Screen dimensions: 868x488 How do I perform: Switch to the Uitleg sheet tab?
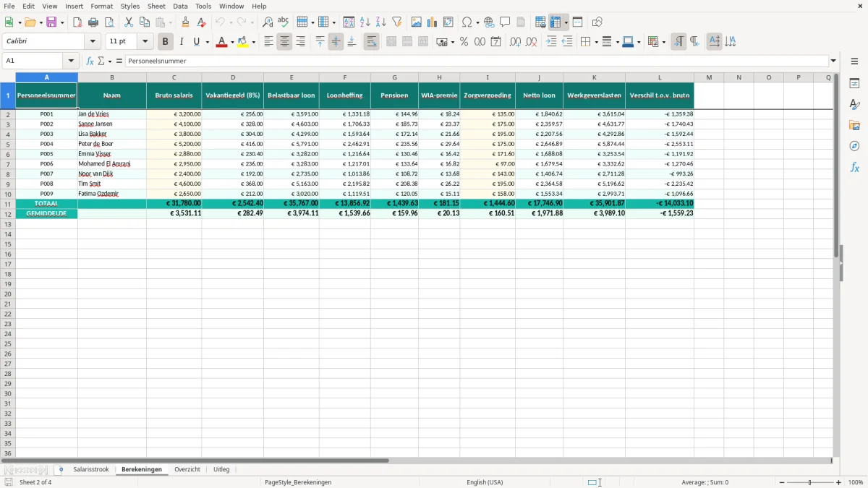[x=221, y=469]
